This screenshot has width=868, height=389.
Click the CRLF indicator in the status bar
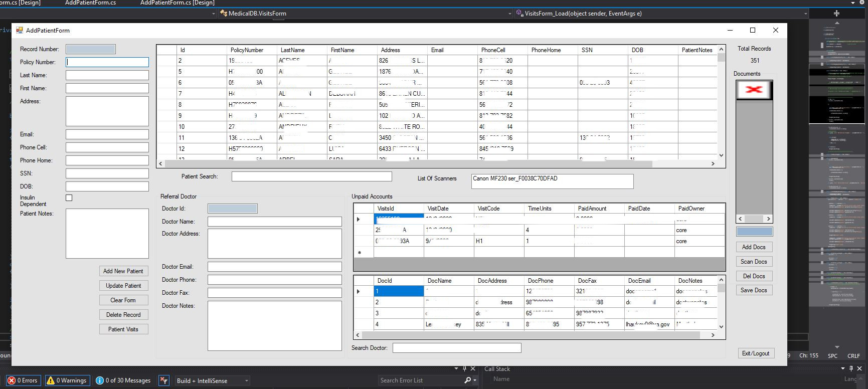853,355
